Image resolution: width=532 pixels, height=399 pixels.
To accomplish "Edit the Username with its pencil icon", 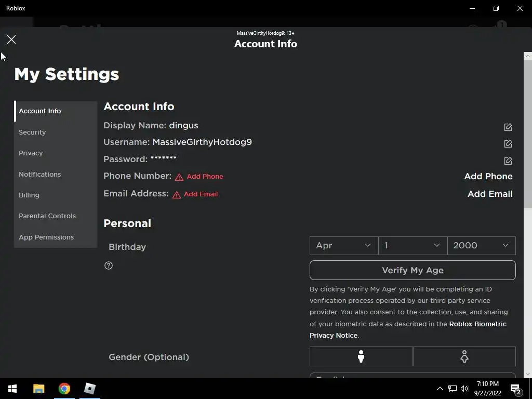I will (x=508, y=143).
